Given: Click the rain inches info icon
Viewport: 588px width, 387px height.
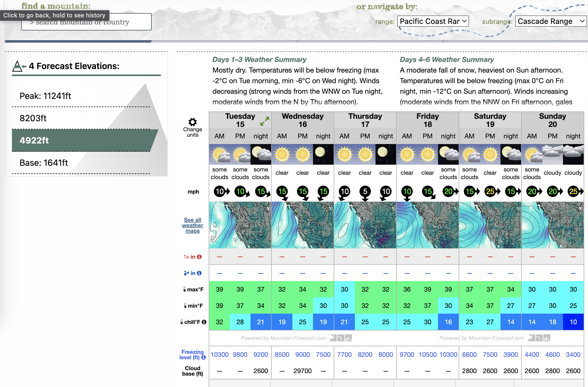Looking at the screenshot, I should tap(199, 273).
